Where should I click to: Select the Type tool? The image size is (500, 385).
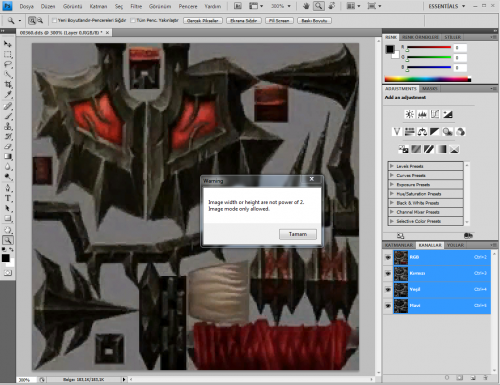point(7,198)
